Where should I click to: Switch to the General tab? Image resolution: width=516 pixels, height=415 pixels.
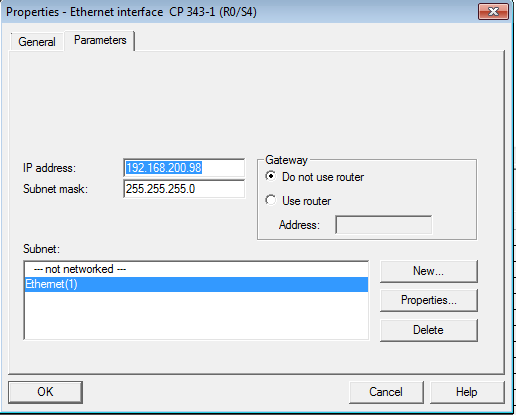[37, 42]
